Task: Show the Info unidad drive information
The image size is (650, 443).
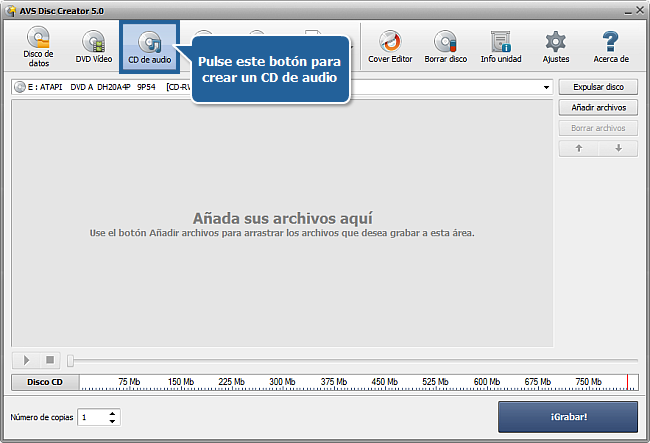Action: pyautogui.click(x=501, y=46)
